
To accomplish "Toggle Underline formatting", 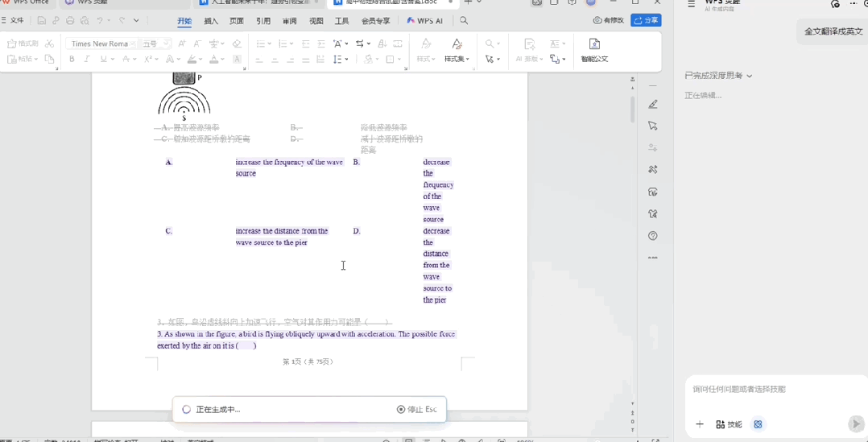I will (103, 59).
